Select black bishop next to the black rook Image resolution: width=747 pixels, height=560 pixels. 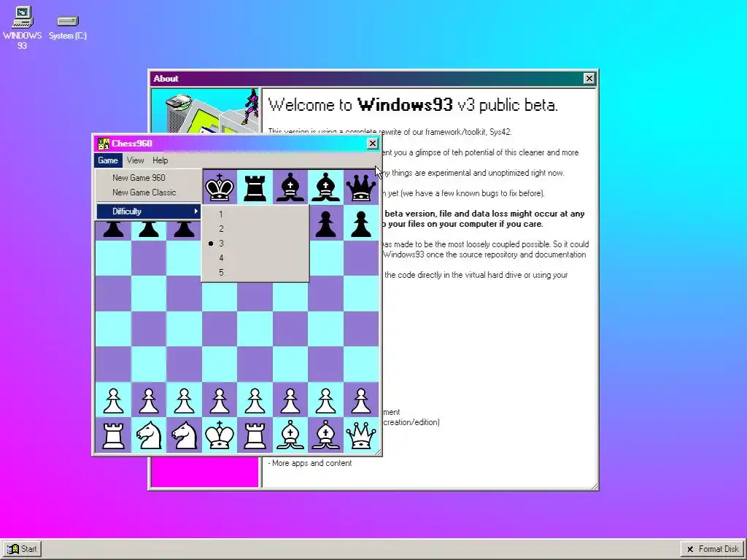[290, 187]
